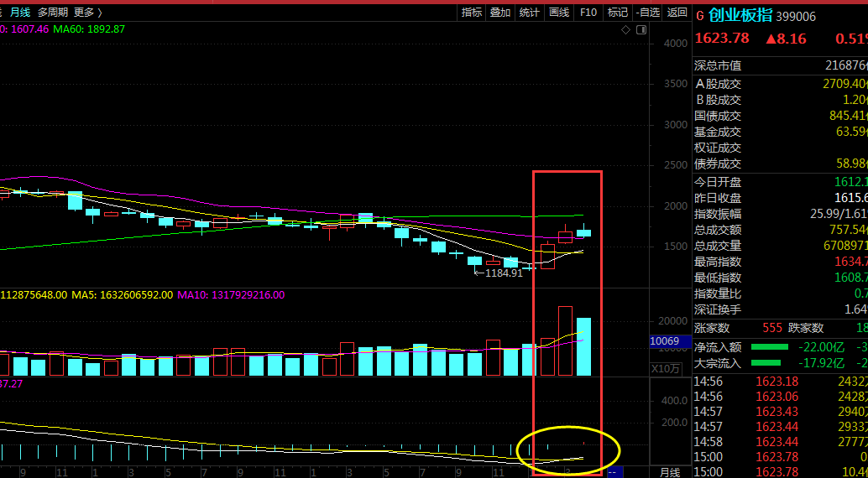Click the MA60: 1892.87 indicator label
868x478 pixels.
click(x=89, y=29)
